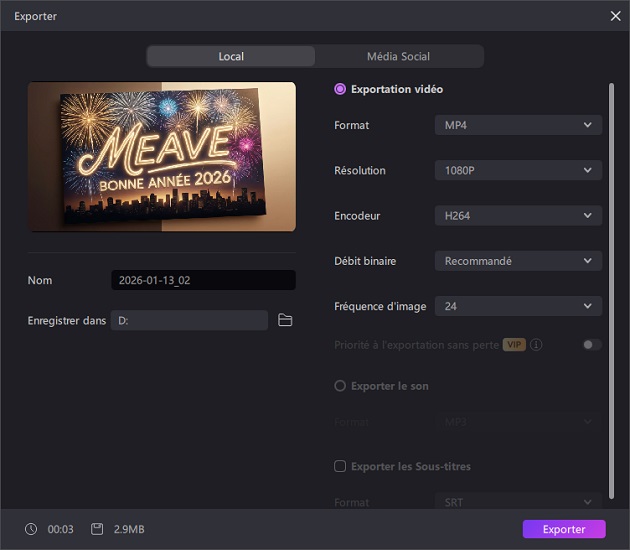Select the Exporter le son option
The width and height of the screenshot is (630, 550).
[340, 386]
